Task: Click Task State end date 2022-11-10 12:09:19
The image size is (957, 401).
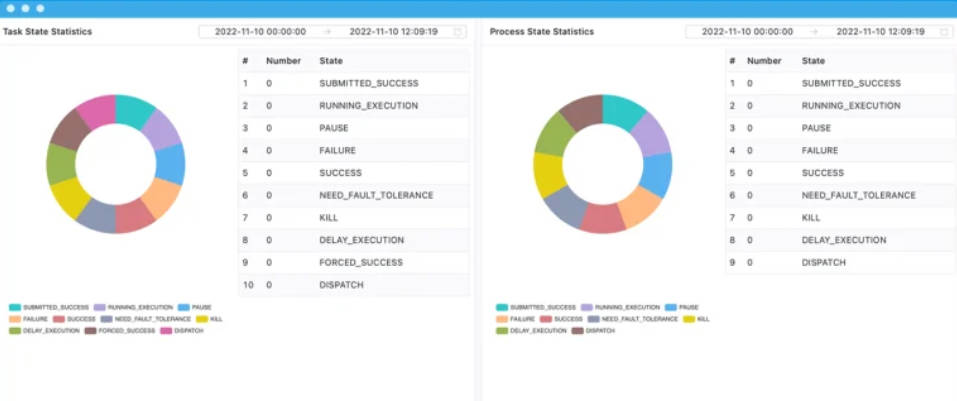Action: [x=394, y=32]
